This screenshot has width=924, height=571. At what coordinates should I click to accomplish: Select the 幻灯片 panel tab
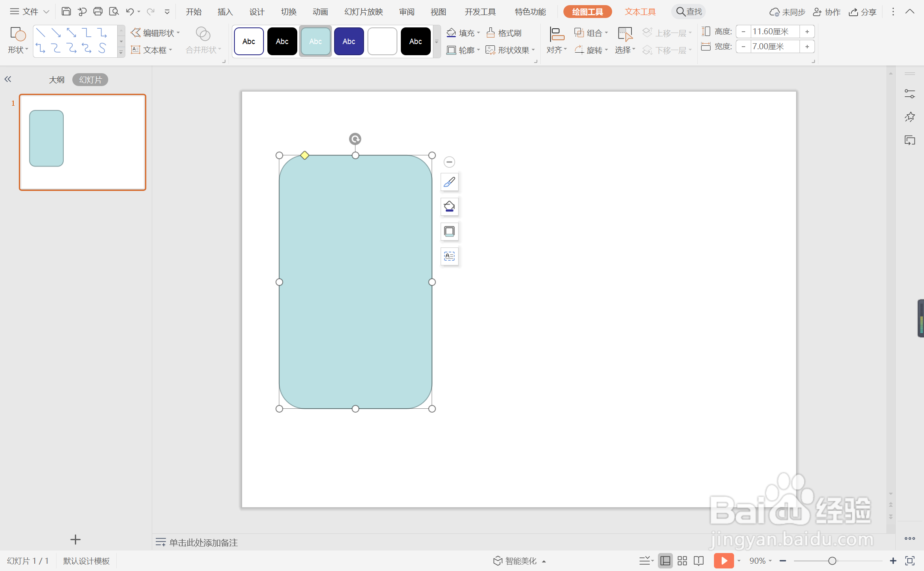tap(90, 80)
